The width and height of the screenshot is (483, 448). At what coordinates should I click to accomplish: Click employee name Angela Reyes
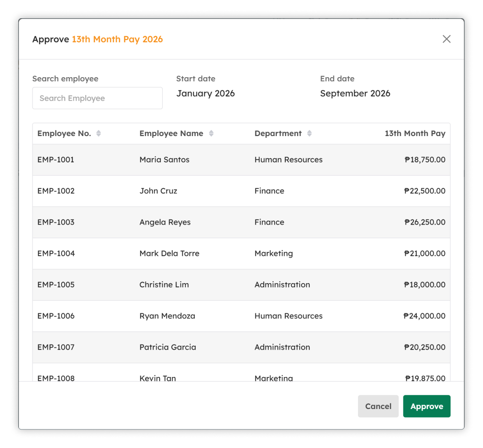click(165, 222)
